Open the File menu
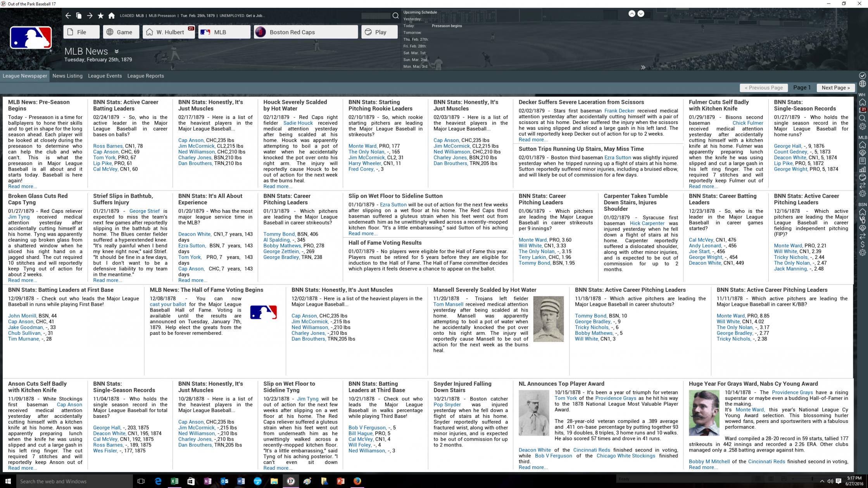 pyautogui.click(x=81, y=32)
